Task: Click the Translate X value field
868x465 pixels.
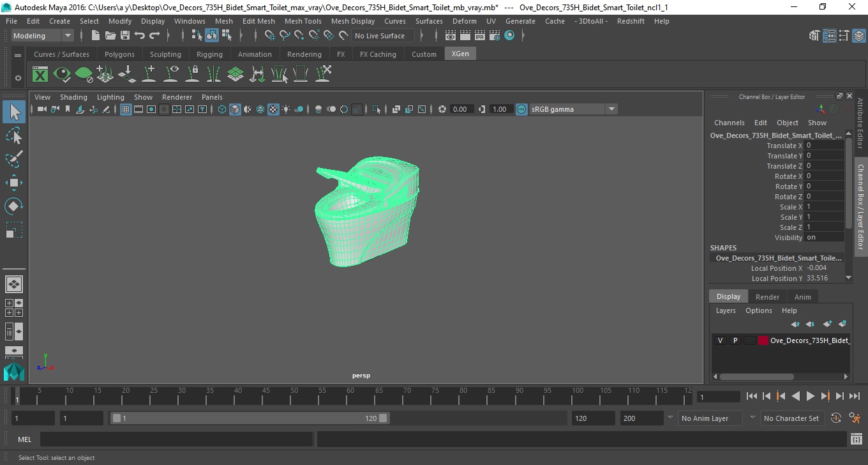Action: (x=825, y=146)
